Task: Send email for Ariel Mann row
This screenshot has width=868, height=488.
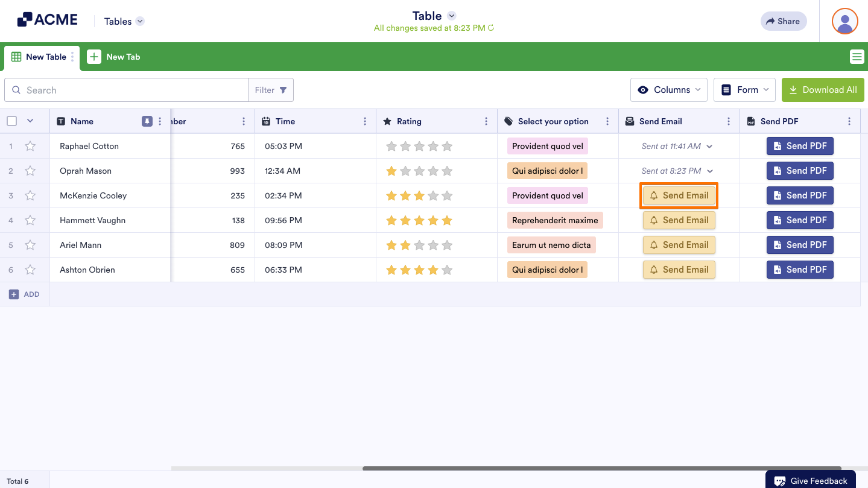Action: click(x=679, y=245)
